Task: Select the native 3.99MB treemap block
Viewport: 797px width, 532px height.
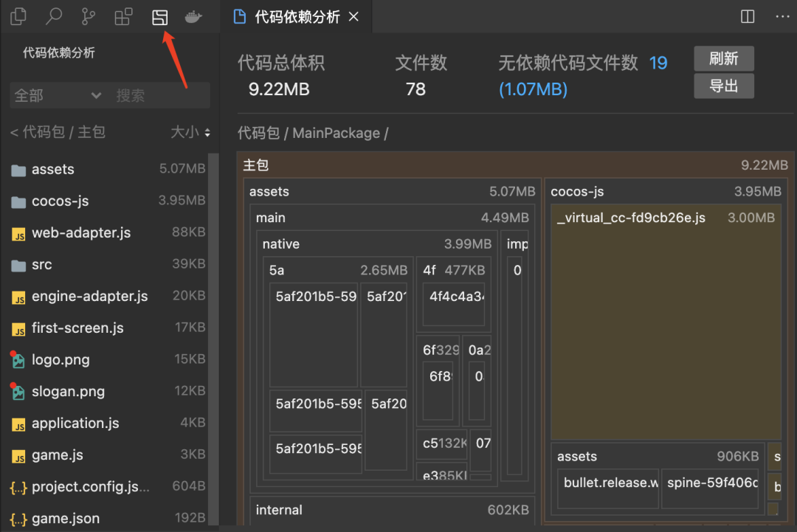Action: pos(376,244)
